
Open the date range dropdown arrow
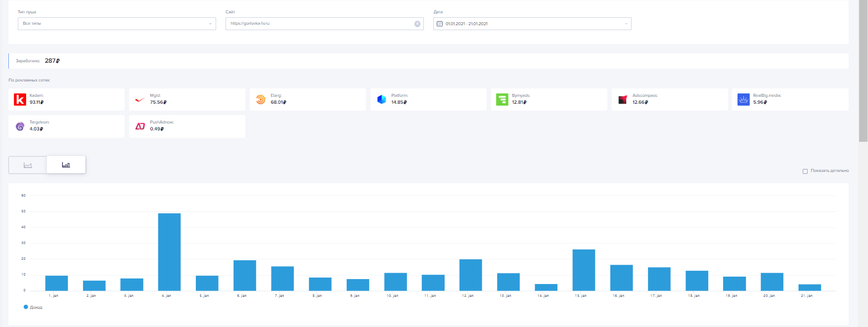[626, 24]
